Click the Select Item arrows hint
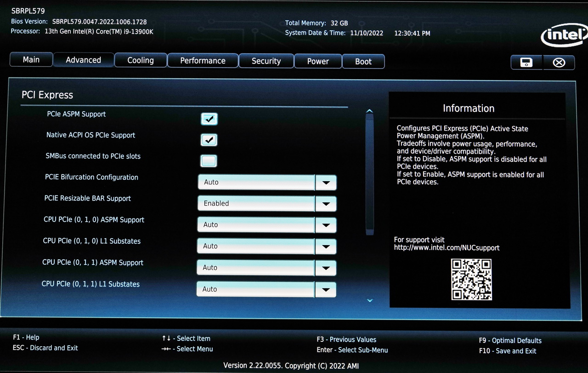588x373 pixels. click(186, 339)
